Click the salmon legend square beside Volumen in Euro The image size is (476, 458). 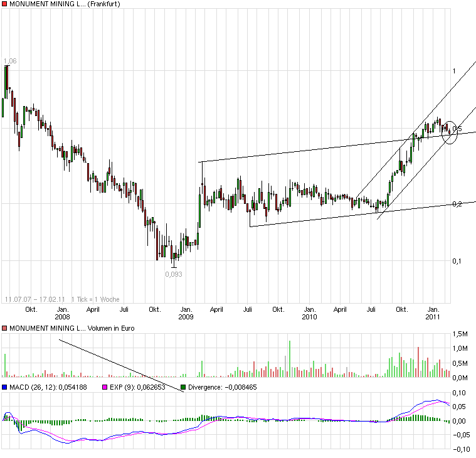(4, 328)
